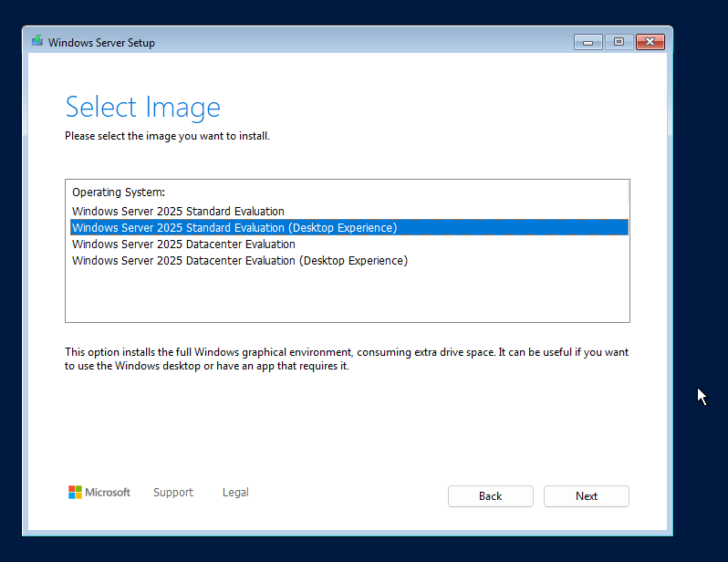Choose Datacenter Evaluation (Desktop Experience) image
The width and height of the screenshot is (728, 562).
point(349,261)
